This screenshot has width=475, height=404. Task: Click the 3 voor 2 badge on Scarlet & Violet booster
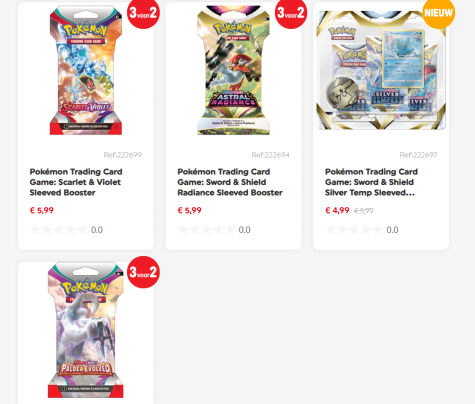coord(143,13)
